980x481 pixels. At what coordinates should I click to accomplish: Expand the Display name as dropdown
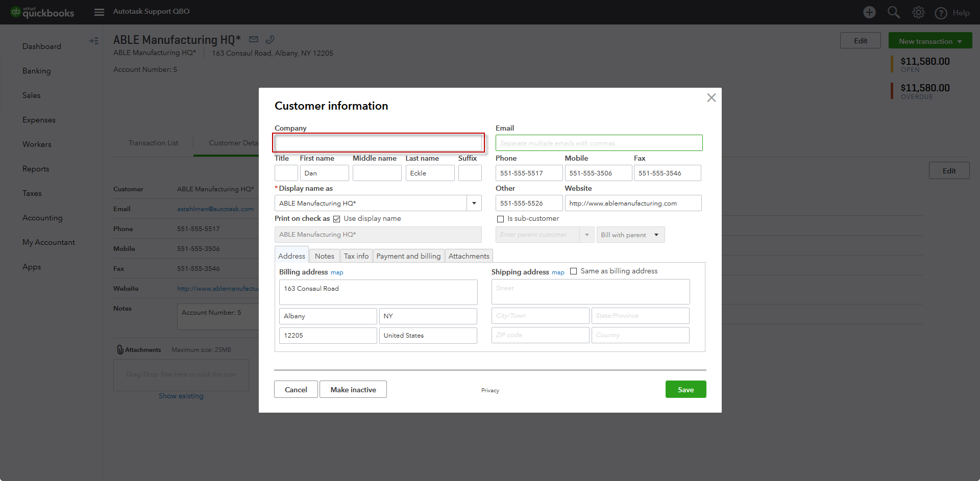(x=474, y=203)
